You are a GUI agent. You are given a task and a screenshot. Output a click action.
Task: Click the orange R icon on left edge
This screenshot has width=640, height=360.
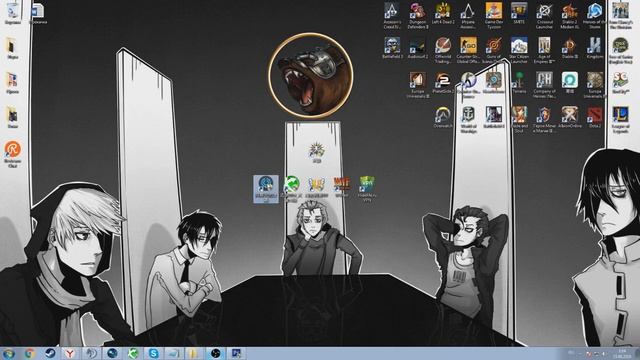click(13, 154)
